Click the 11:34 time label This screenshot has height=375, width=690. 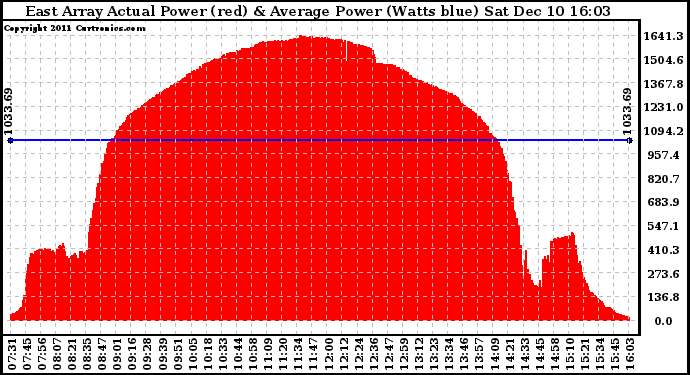click(299, 354)
